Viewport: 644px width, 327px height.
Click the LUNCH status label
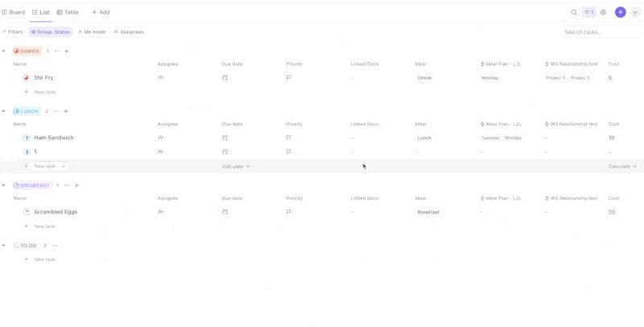point(27,111)
